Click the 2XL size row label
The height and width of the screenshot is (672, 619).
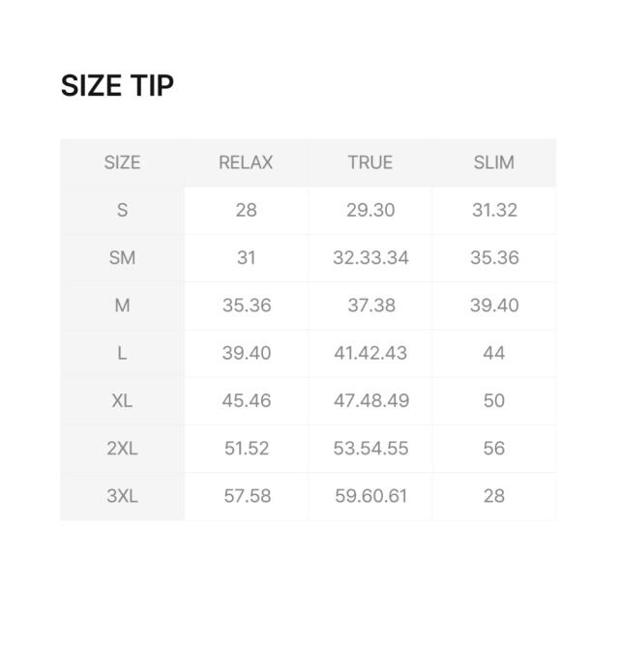122,449
